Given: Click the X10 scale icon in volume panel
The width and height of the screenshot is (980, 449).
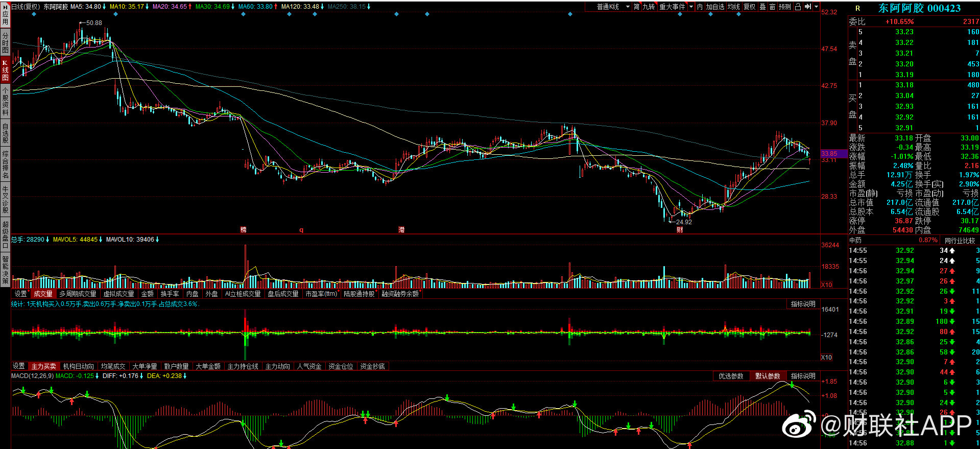Looking at the screenshot, I should 826,285.
